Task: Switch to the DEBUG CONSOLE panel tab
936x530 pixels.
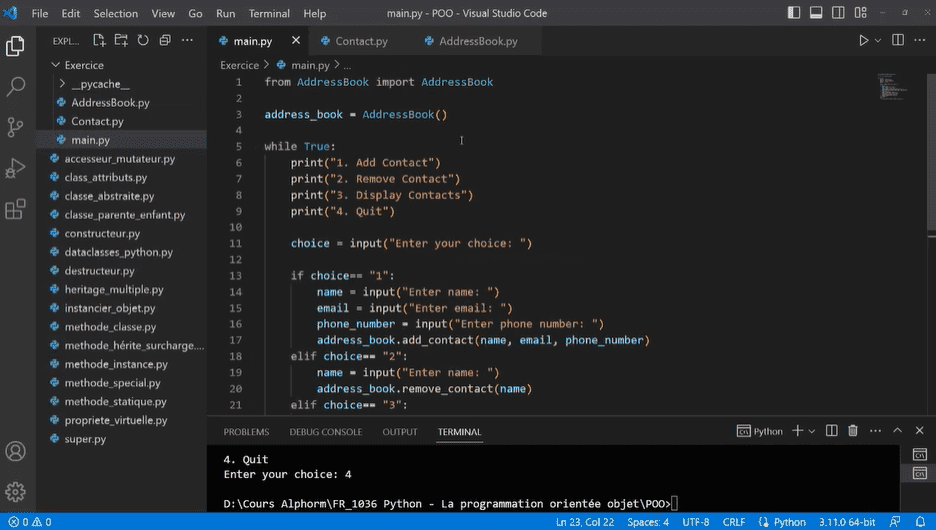Action: [325, 432]
